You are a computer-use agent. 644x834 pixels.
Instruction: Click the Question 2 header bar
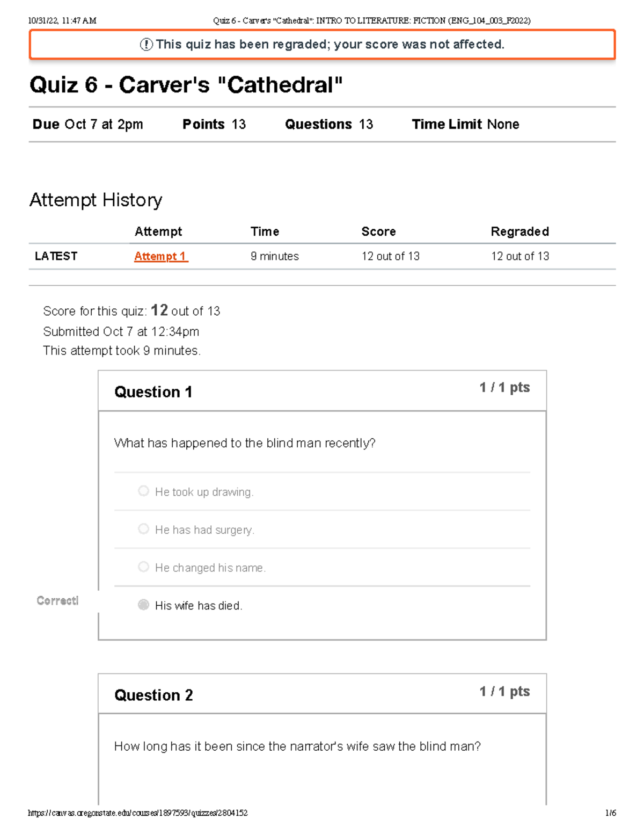pyautogui.click(x=154, y=695)
